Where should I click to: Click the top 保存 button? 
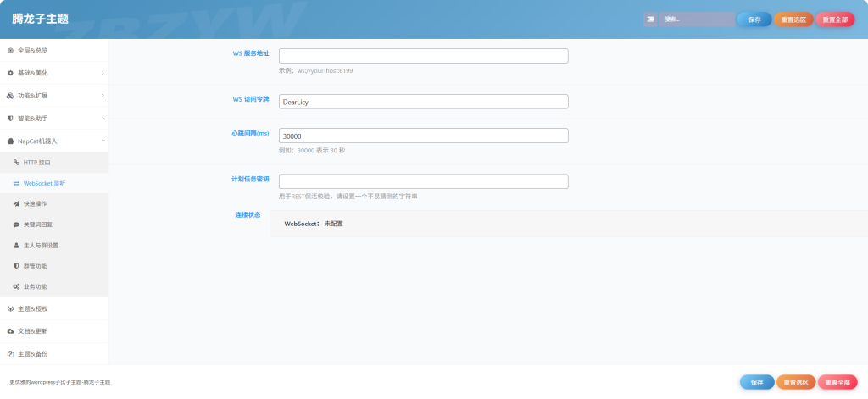tap(754, 19)
